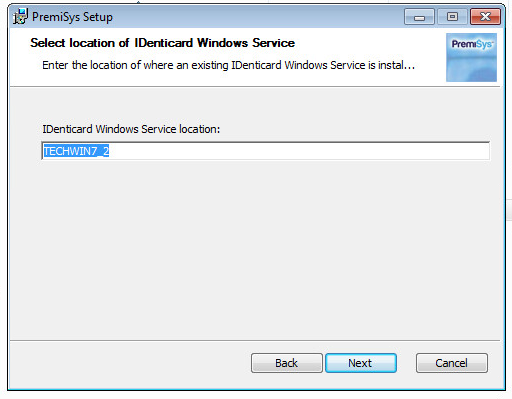Click the PremiSys logo banner image

[471, 57]
